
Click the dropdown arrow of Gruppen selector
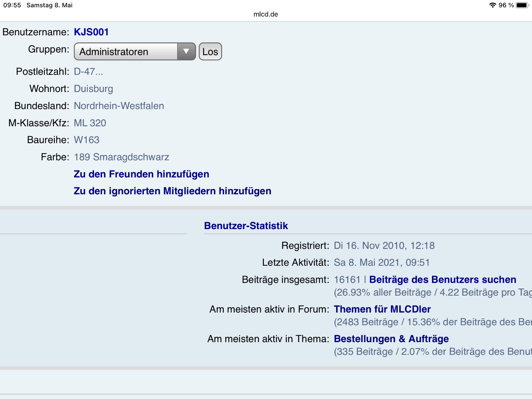(x=186, y=52)
